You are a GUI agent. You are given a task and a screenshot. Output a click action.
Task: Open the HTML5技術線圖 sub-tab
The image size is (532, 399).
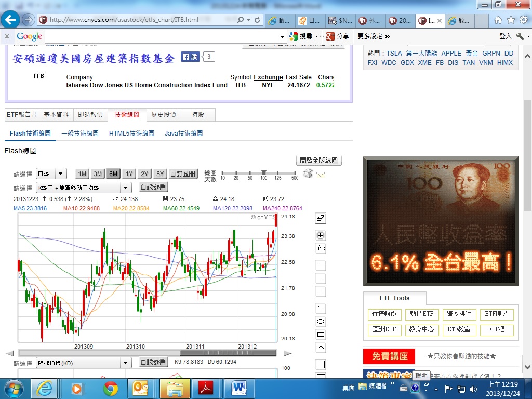tap(131, 134)
